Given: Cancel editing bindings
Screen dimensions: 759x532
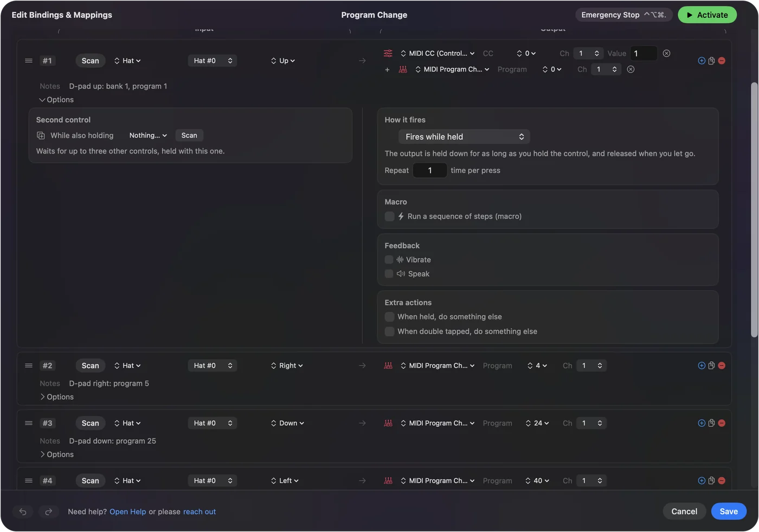Looking at the screenshot, I should pyautogui.click(x=684, y=511).
